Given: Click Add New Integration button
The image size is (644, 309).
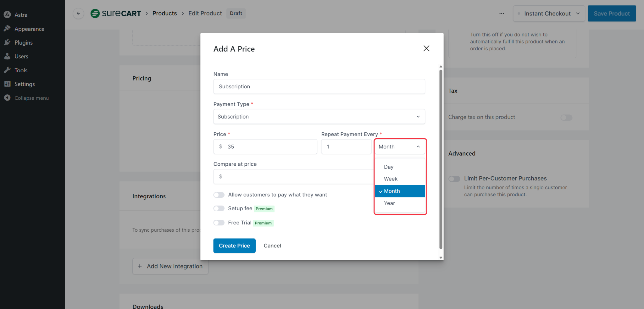Looking at the screenshot, I should pos(170,266).
